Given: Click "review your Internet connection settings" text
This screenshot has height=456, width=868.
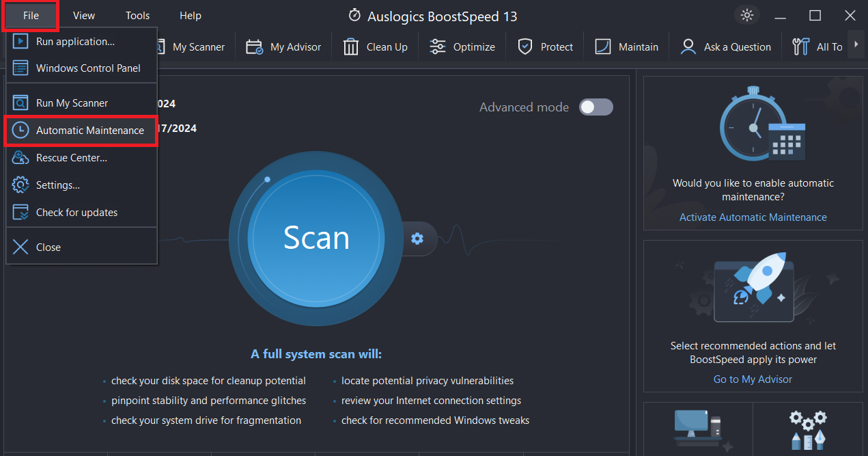Looking at the screenshot, I should (x=432, y=401).
